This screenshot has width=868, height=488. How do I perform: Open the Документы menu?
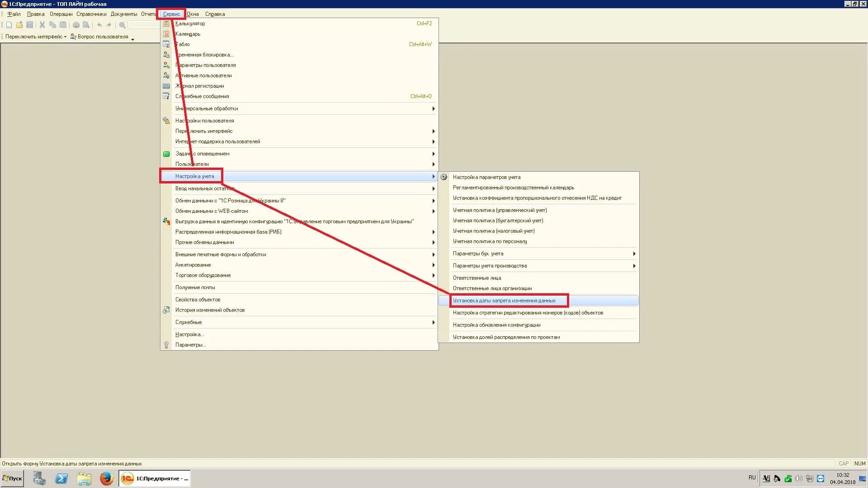[123, 14]
